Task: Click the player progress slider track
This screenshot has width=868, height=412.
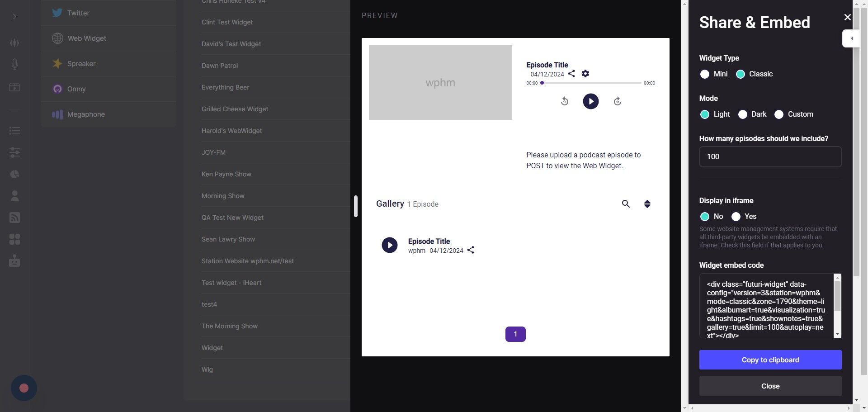Action: (591, 83)
